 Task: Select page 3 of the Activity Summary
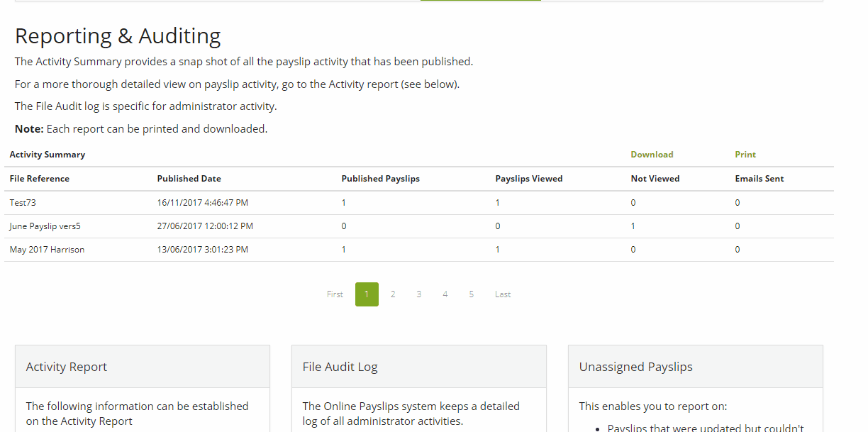coord(418,294)
